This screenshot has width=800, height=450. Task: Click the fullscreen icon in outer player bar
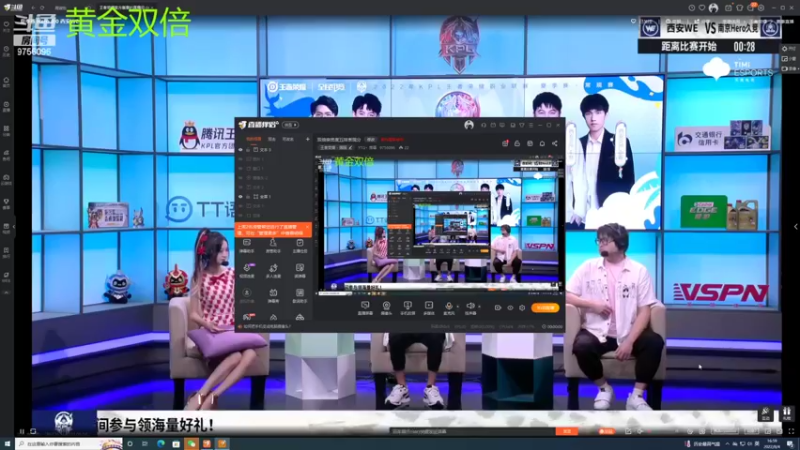[791, 432]
